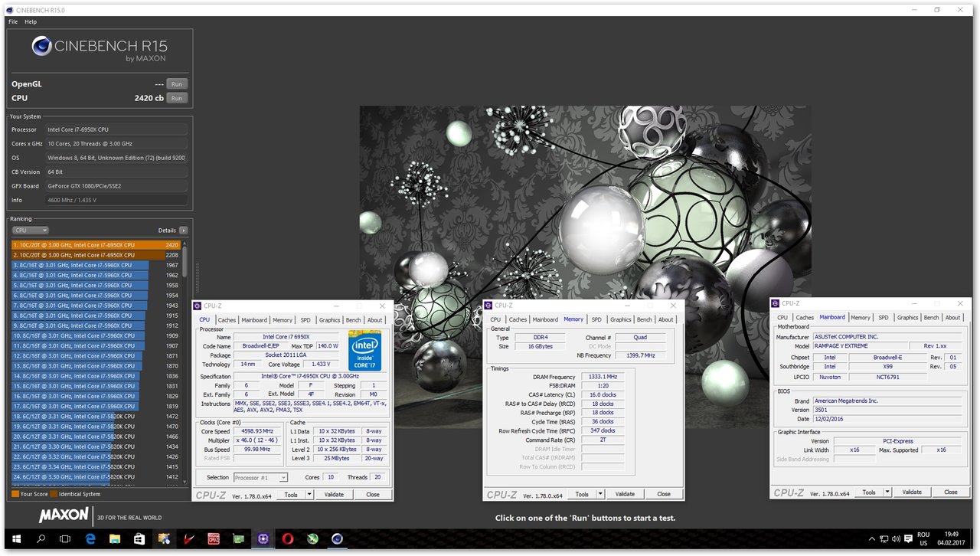Select the i7-5820K ranking row with score 1472
The height and width of the screenshot is (556, 980).
pos(96,417)
